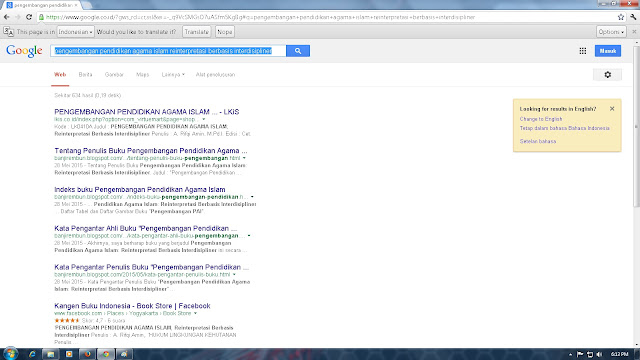Click the Sekitar 634 hasil result count
This screenshot has width=640, height=360.
(x=87, y=95)
